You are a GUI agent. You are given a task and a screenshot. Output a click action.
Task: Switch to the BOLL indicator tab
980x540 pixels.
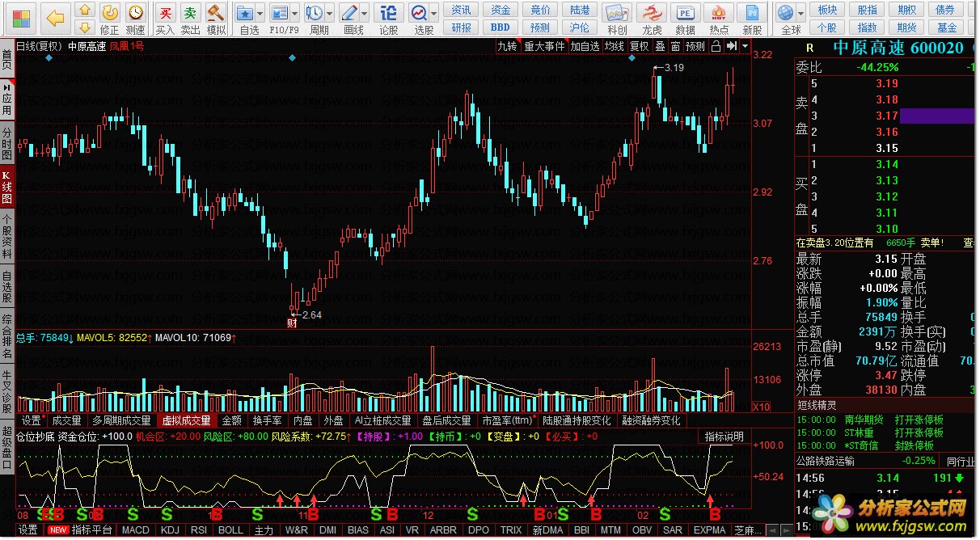click(230, 530)
